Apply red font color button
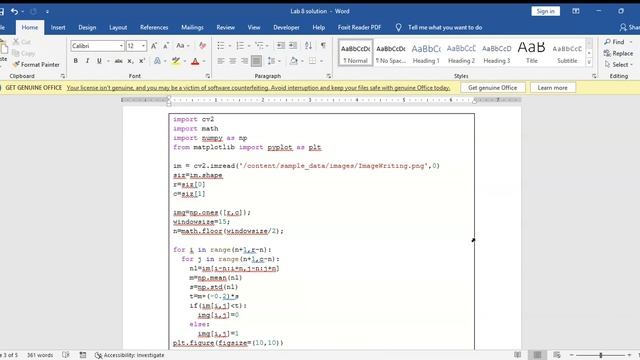This screenshot has height=360, width=640. pos(195,61)
